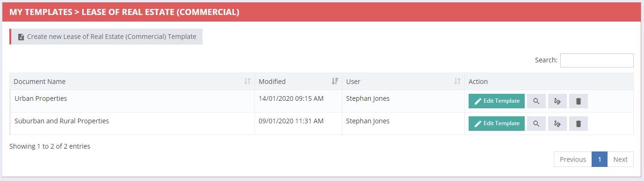Select Urban Properties row name
644x181 pixels.
[41, 98]
